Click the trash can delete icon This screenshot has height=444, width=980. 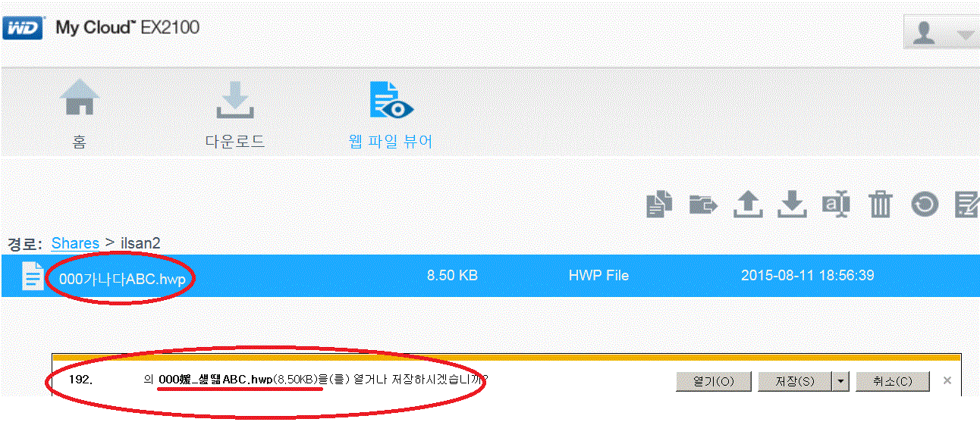pyautogui.click(x=880, y=205)
